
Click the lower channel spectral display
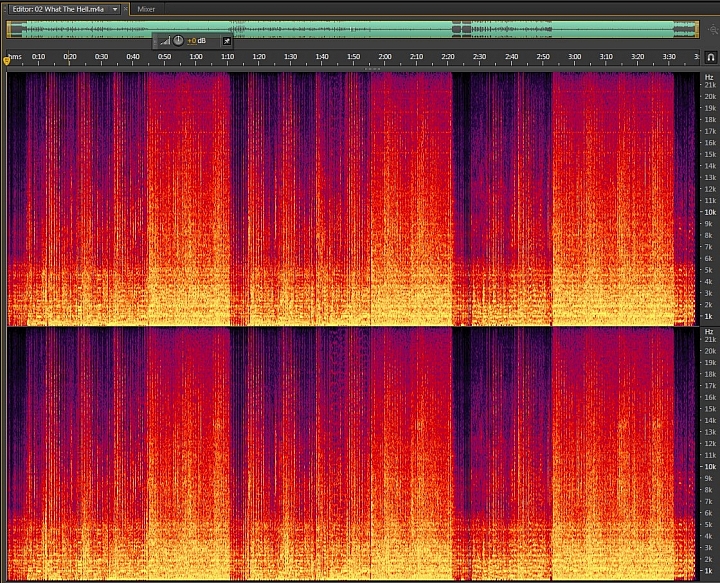tap(353, 454)
